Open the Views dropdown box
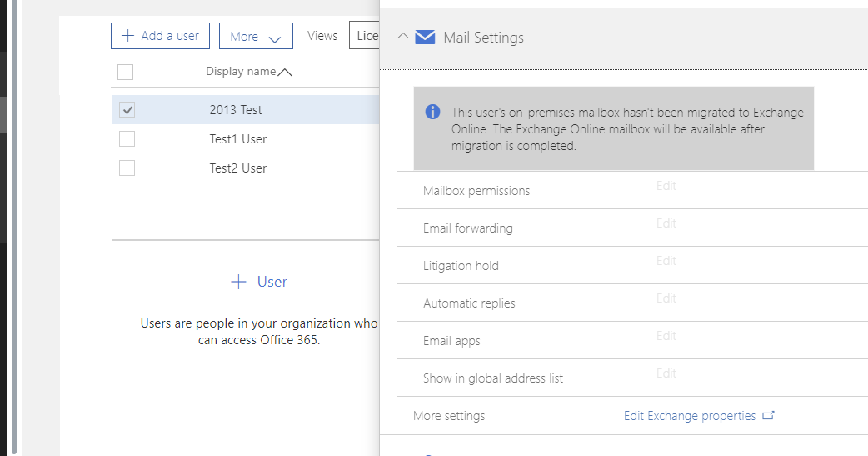The image size is (868, 456). click(364, 36)
